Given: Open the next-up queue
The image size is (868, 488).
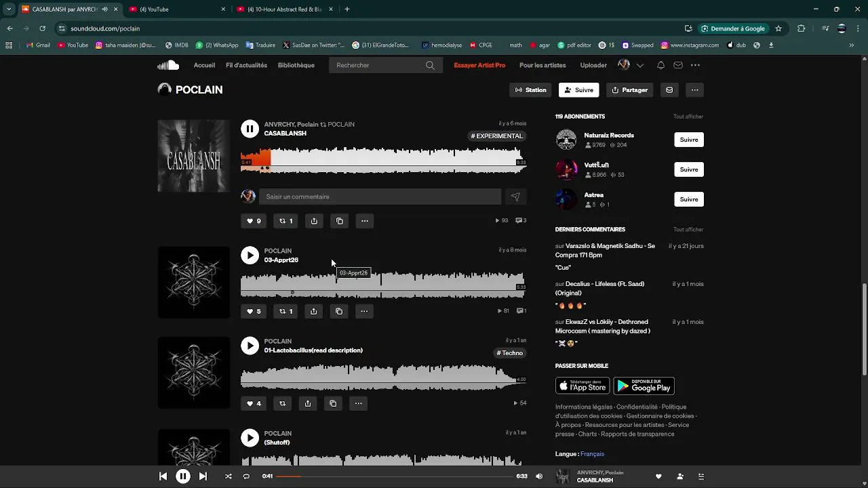Looking at the screenshot, I should (x=701, y=476).
